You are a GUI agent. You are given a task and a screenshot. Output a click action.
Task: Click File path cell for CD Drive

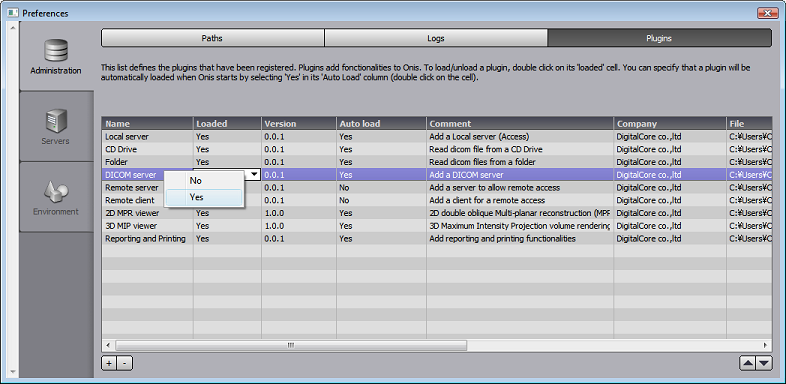pyautogui.click(x=749, y=149)
